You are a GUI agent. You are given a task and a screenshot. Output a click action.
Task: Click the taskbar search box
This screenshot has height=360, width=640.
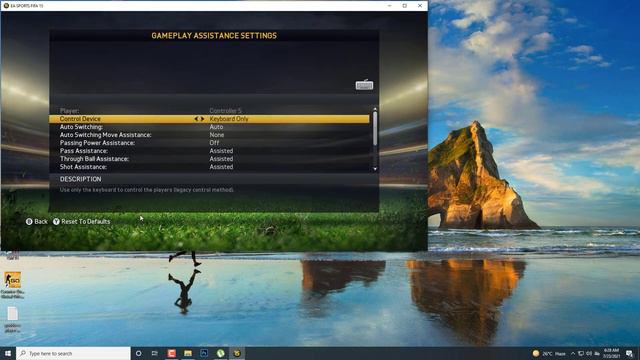[x=73, y=353]
